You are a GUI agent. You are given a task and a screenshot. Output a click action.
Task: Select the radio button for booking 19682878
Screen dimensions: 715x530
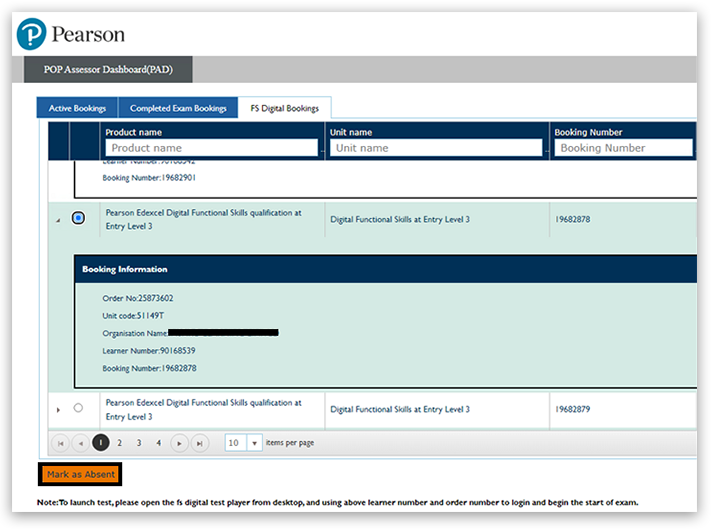(79, 218)
